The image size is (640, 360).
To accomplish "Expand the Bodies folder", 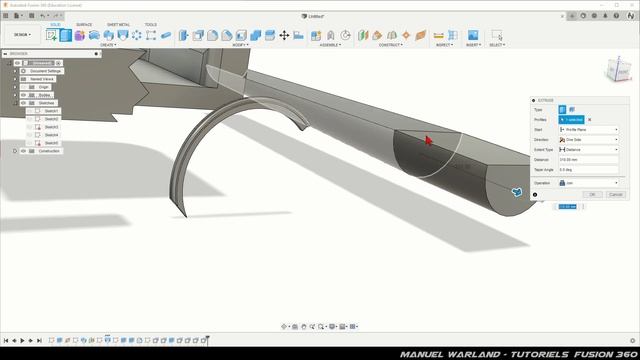I will tap(15, 95).
